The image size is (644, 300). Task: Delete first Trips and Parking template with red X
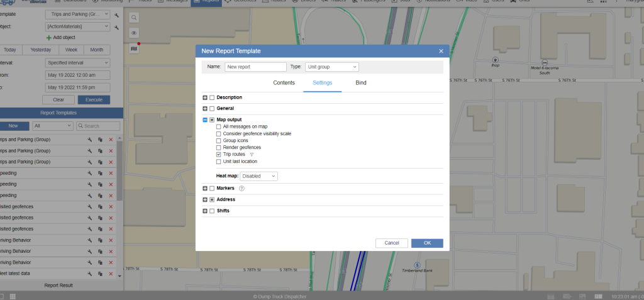point(111,140)
